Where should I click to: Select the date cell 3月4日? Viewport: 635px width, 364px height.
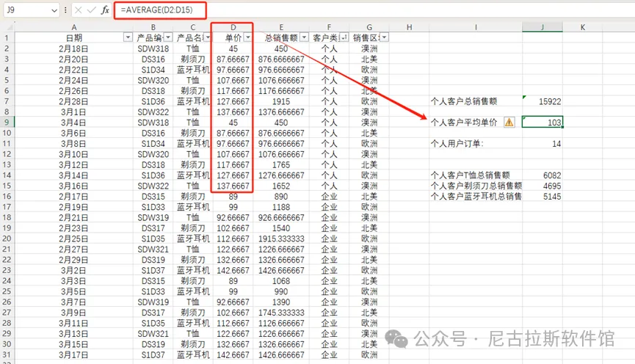click(73, 123)
